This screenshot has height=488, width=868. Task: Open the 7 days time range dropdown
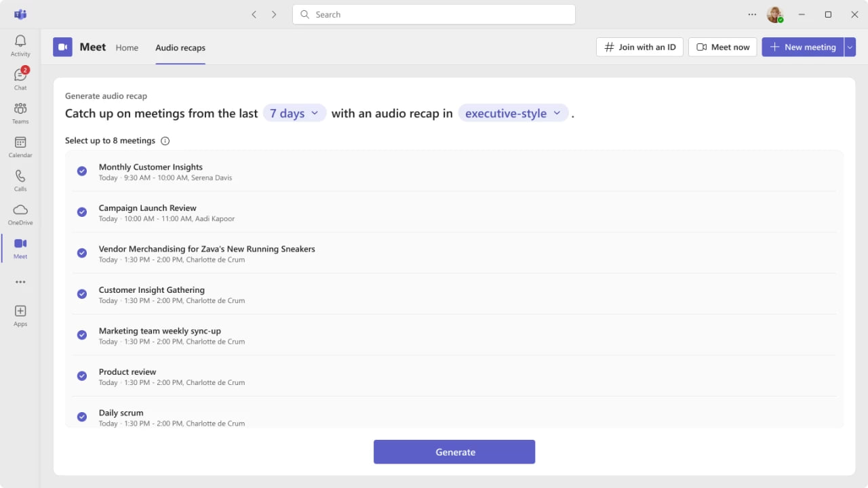coord(294,113)
